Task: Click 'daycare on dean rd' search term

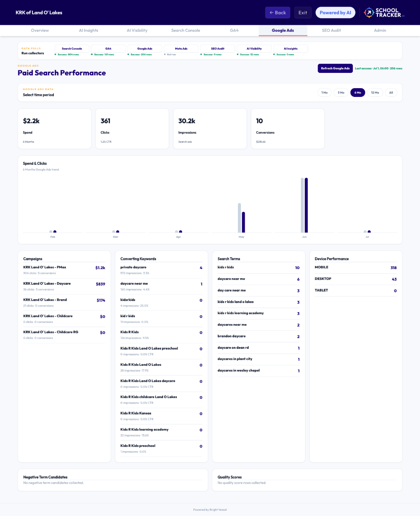Action: click(x=258, y=348)
